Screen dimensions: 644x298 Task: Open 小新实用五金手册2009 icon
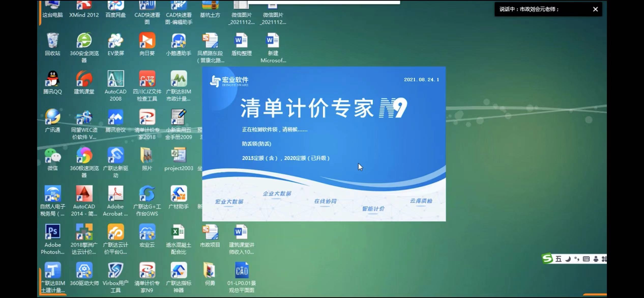tap(179, 124)
